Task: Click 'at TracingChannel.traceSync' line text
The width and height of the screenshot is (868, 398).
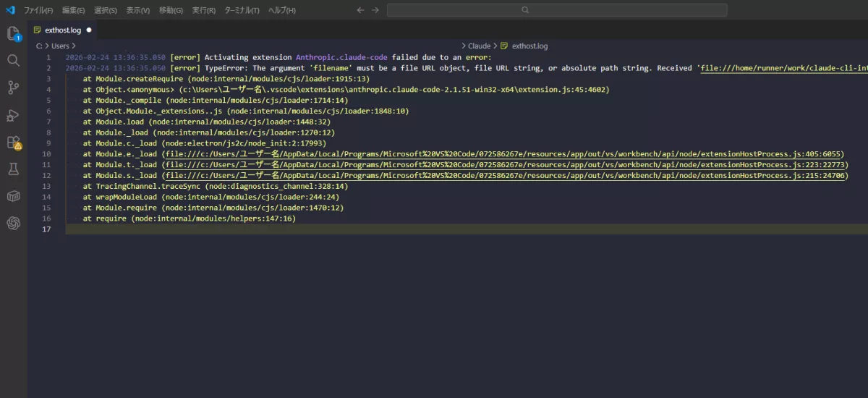Action: [x=216, y=187]
